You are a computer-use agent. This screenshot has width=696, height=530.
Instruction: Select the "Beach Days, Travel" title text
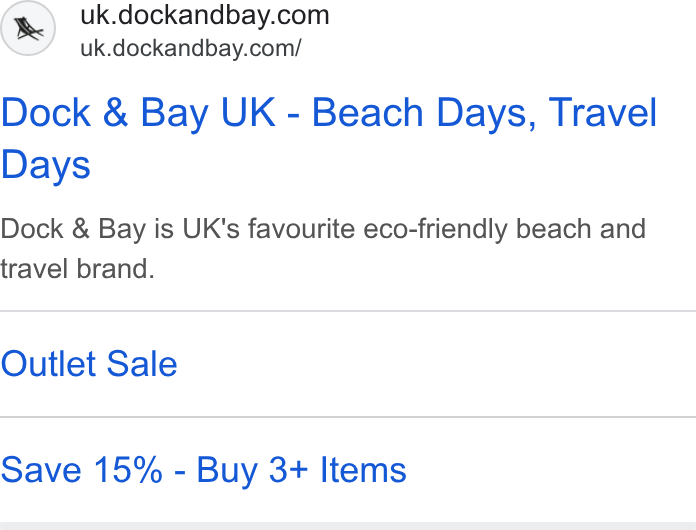pyautogui.click(x=484, y=113)
